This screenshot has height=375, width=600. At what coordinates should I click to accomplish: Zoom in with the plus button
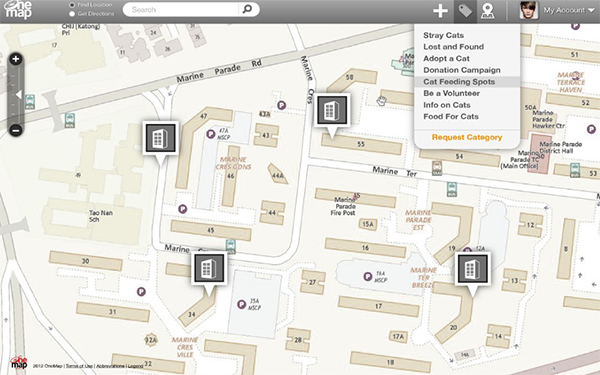click(x=16, y=59)
